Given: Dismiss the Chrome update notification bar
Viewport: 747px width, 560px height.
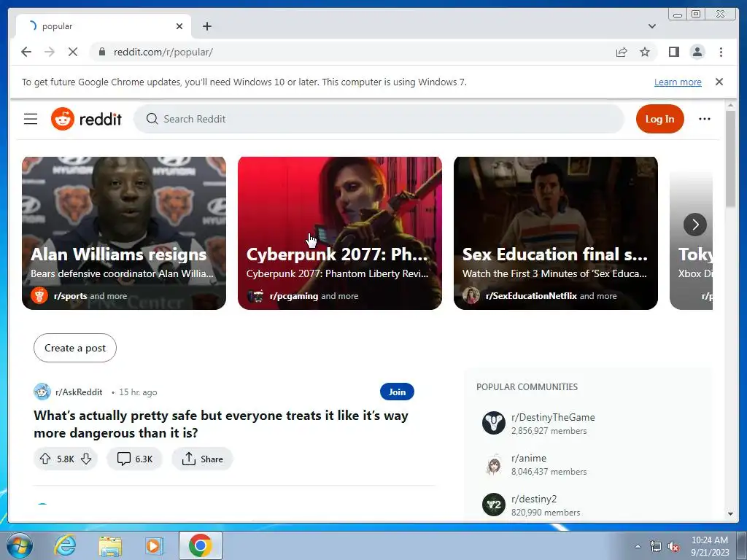Looking at the screenshot, I should click(x=719, y=82).
